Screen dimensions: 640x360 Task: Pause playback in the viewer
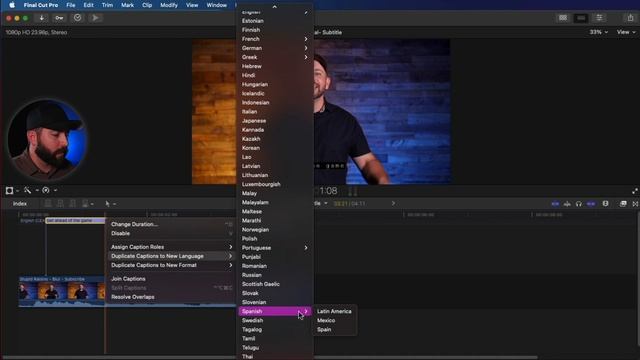click(353, 191)
